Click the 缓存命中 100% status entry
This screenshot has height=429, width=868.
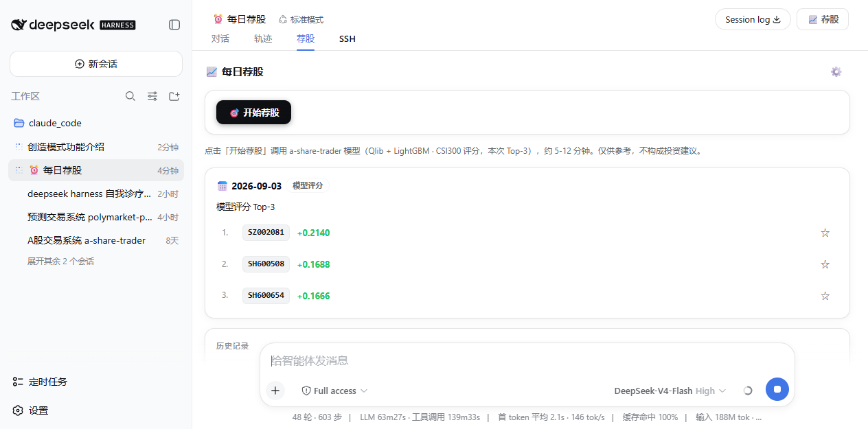tap(650, 417)
